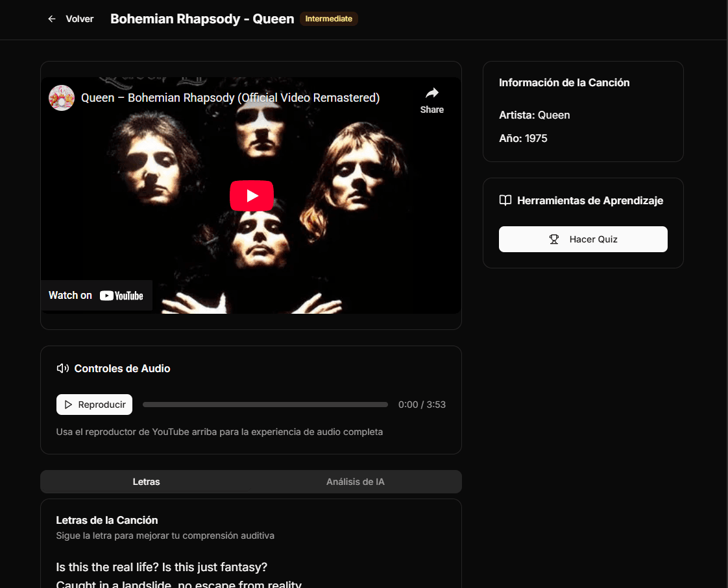The image size is (728, 588).
Task: Start the Hacer Quiz button
Action: coord(583,239)
